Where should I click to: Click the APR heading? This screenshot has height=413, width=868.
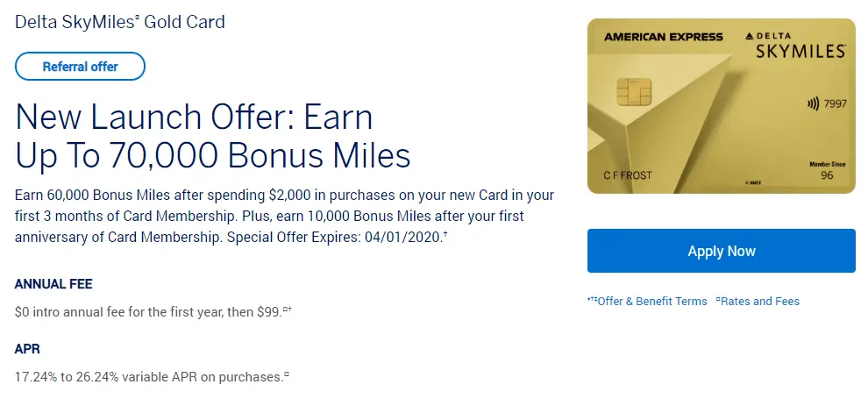[27, 348]
